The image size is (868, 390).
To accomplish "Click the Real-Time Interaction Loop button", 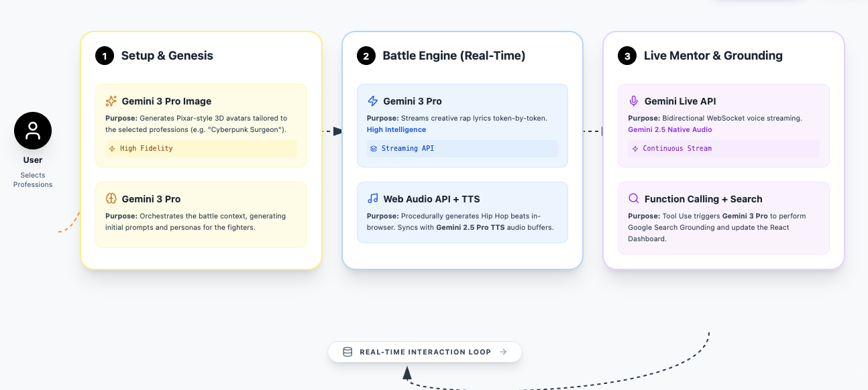I will click(425, 352).
